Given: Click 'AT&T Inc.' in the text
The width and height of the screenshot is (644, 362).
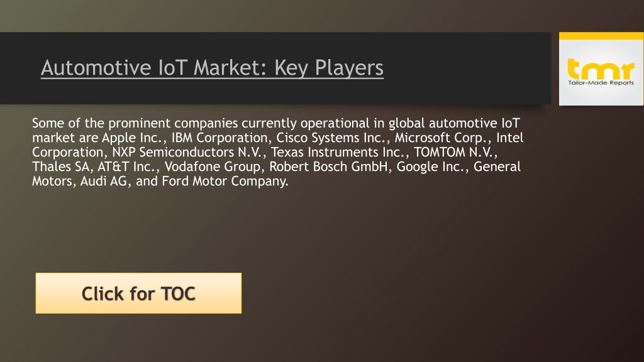Looking at the screenshot, I should pos(126,167).
